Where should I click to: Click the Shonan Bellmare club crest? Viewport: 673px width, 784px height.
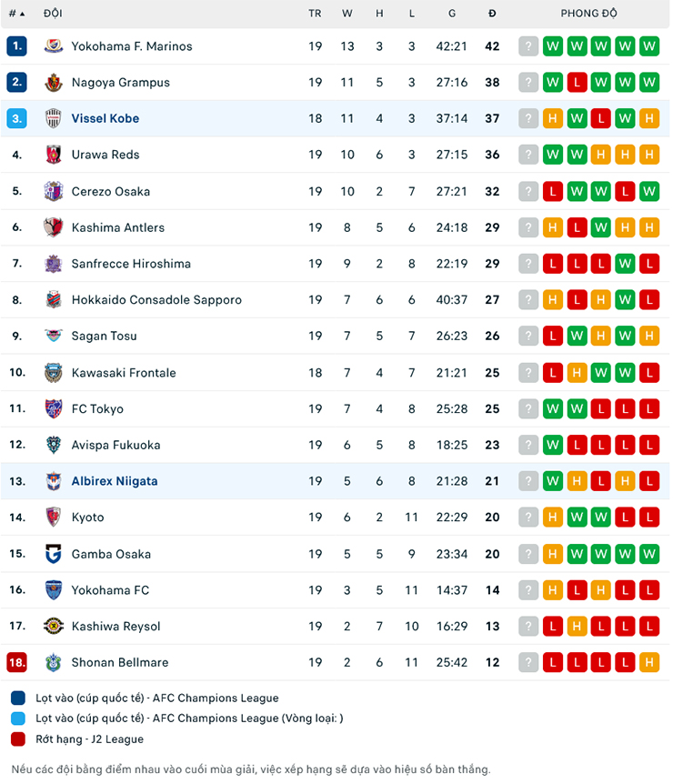tap(54, 663)
